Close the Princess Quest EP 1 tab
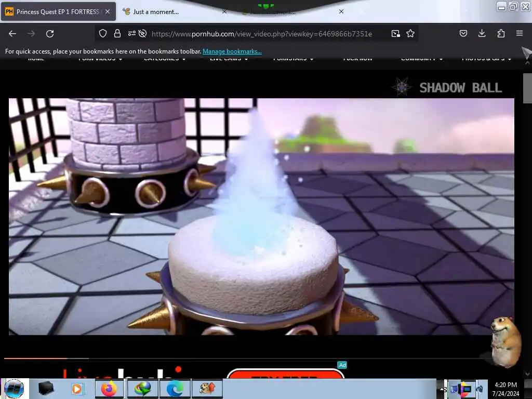 tap(108, 11)
